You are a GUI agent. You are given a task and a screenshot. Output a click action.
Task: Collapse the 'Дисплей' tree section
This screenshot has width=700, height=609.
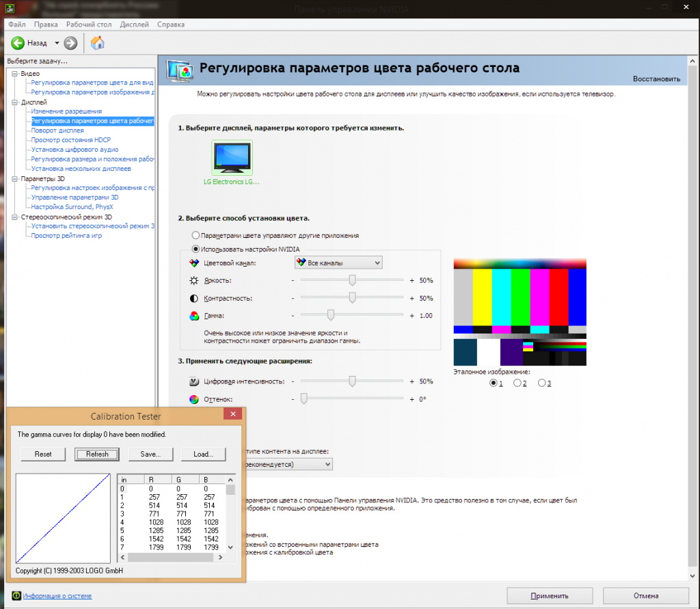click(x=14, y=102)
